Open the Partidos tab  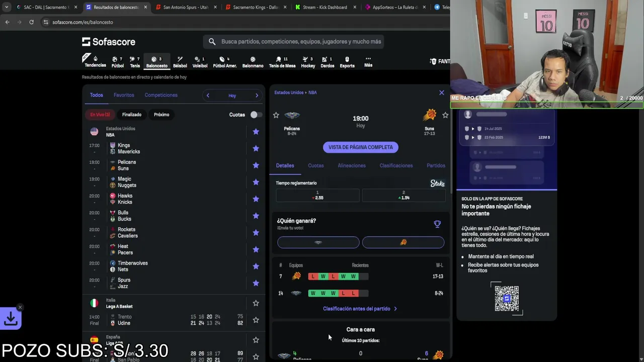436,165
